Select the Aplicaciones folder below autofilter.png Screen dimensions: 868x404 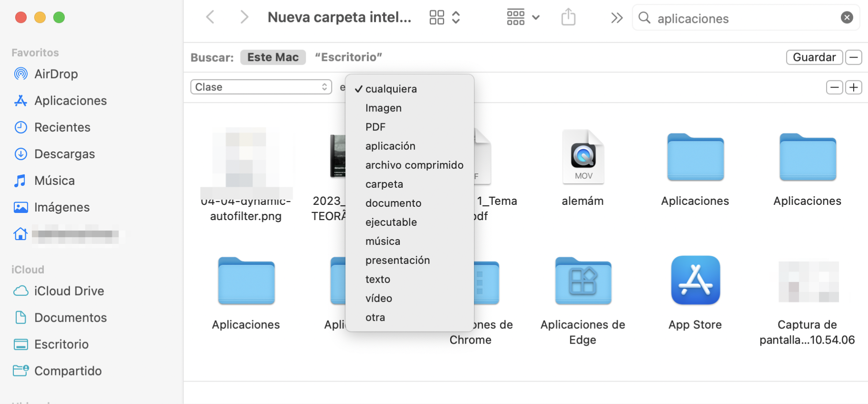[x=246, y=281]
